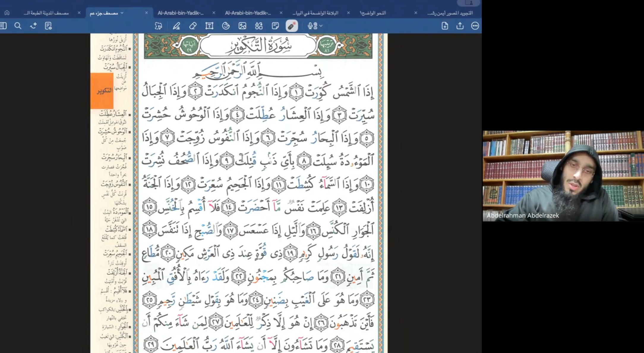This screenshot has width=644, height=353.
Task: Open the AI sparkle assistant tool
Action: pos(33,26)
